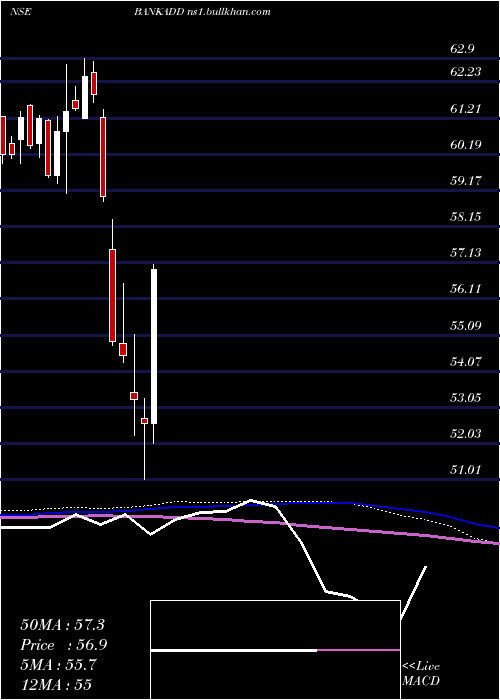Click the 57.13 price axis label
Viewport: 500px width, 700px height.
pos(466,253)
